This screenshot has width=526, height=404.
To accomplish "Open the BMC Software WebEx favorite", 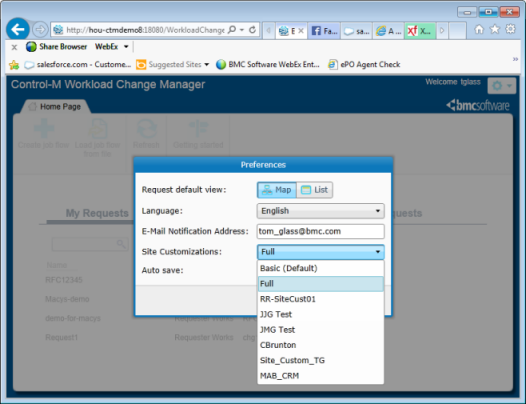I will tap(268, 64).
